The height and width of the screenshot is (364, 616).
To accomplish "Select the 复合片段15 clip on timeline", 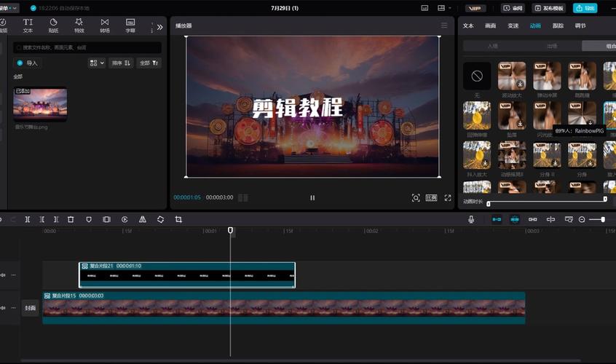I will click(284, 308).
